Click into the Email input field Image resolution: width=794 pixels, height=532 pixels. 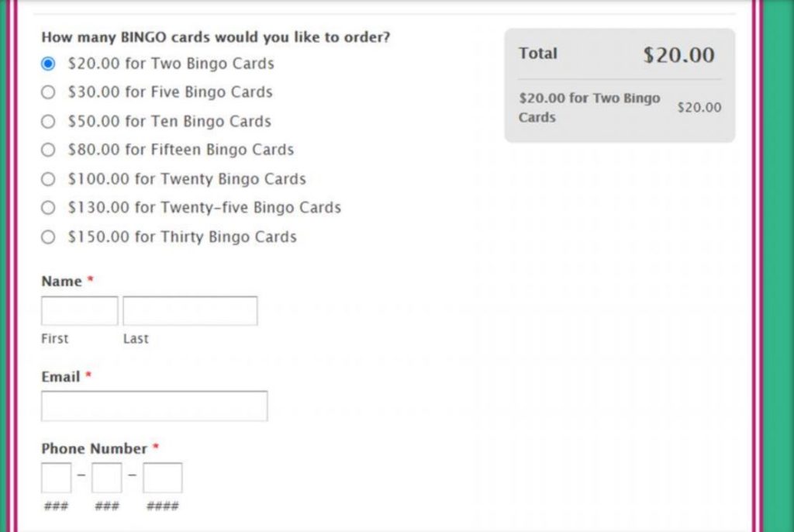point(154,406)
